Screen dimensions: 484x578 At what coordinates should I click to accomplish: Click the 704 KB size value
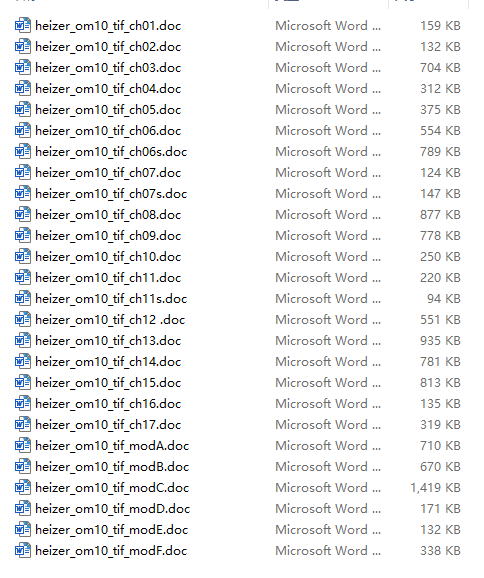coord(441,67)
